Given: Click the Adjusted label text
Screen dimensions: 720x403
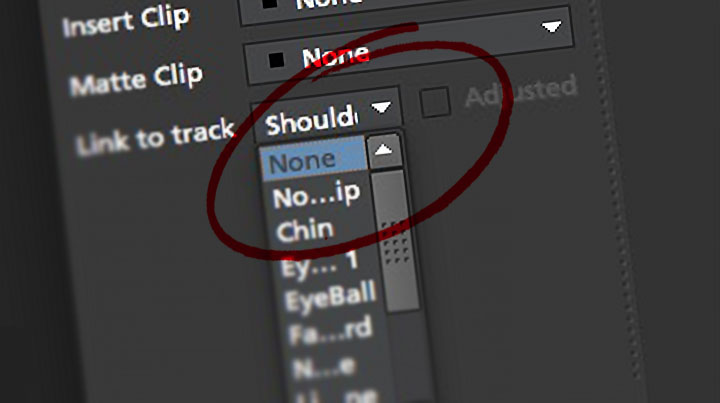Looking at the screenshot, I should click(521, 91).
